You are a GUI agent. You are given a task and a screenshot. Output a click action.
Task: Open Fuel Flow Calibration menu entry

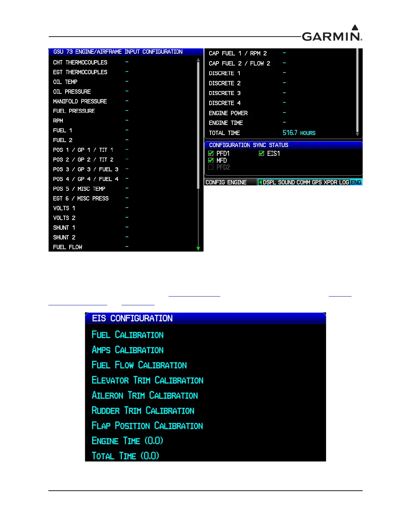tap(139, 365)
